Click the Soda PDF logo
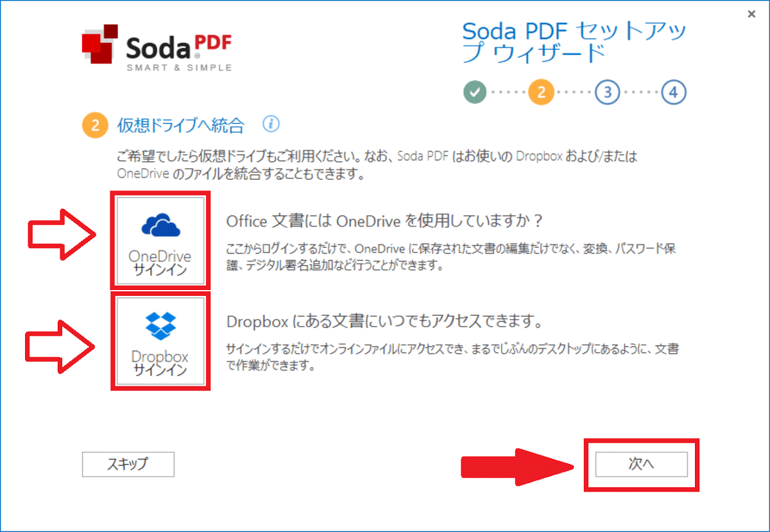 point(157,48)
